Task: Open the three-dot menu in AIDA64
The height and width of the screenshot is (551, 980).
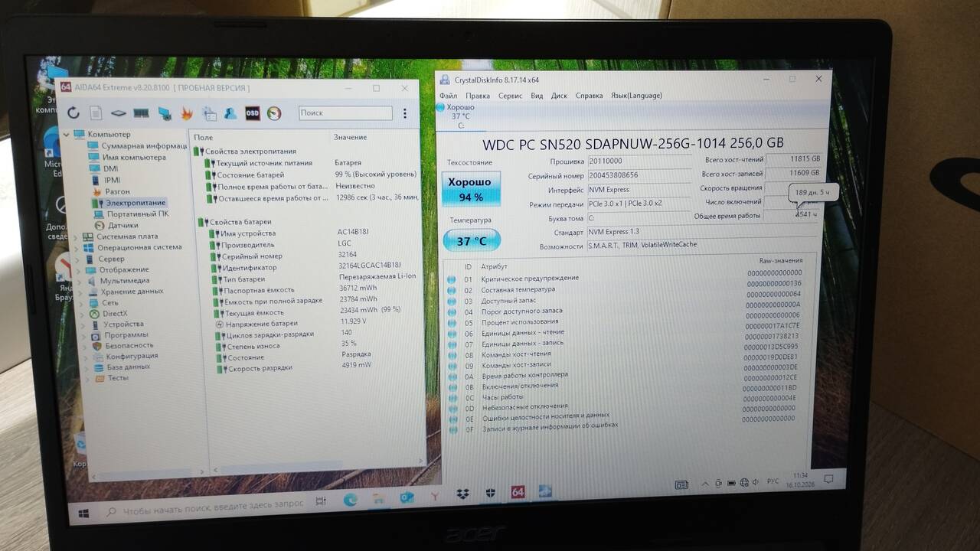Action: 405,113
